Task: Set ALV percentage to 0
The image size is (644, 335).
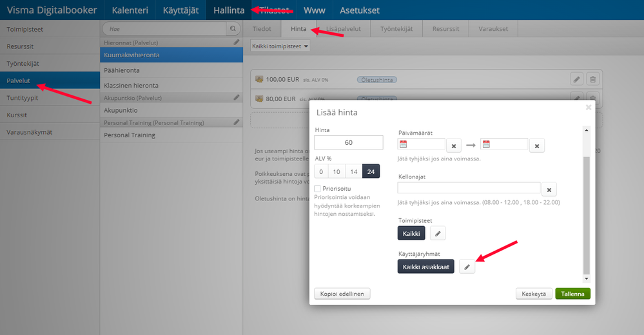Action: coord(321,171)
